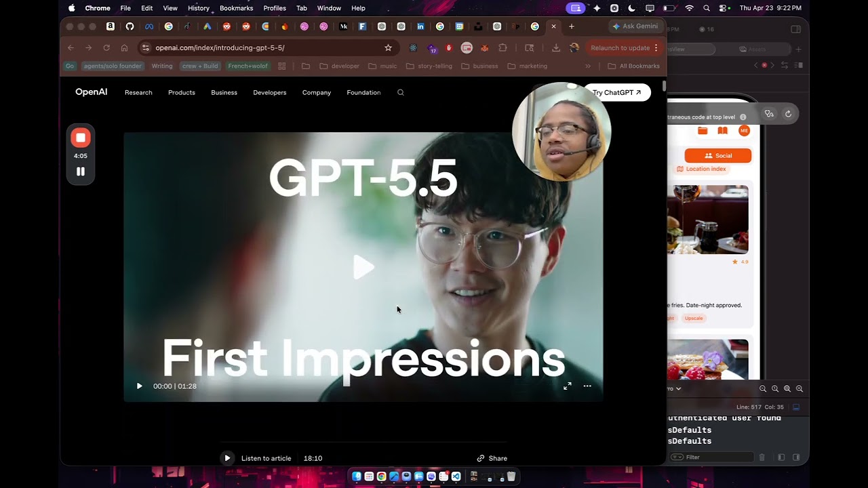Open Finder from the Dock

[357, 476]
